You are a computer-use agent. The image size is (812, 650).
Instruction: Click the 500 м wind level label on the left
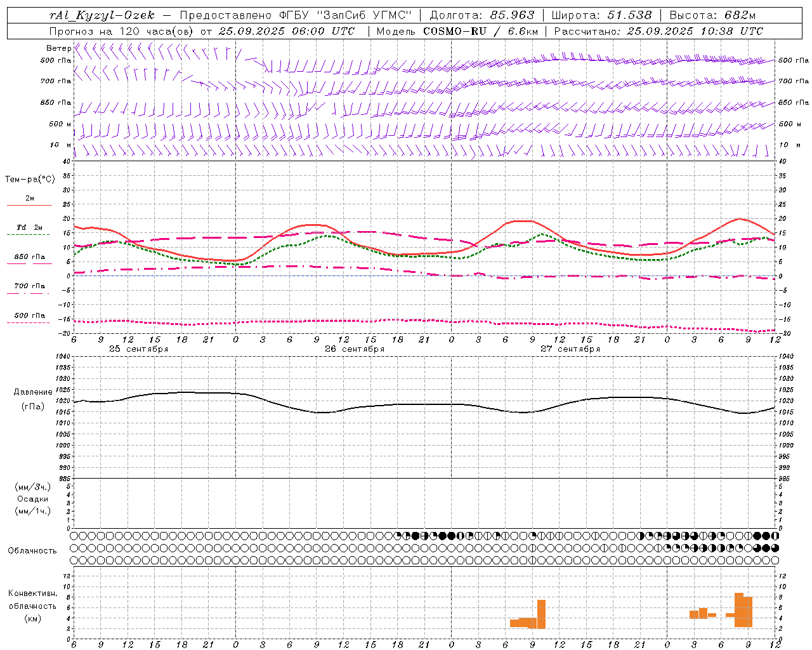(x=60, y=124)
